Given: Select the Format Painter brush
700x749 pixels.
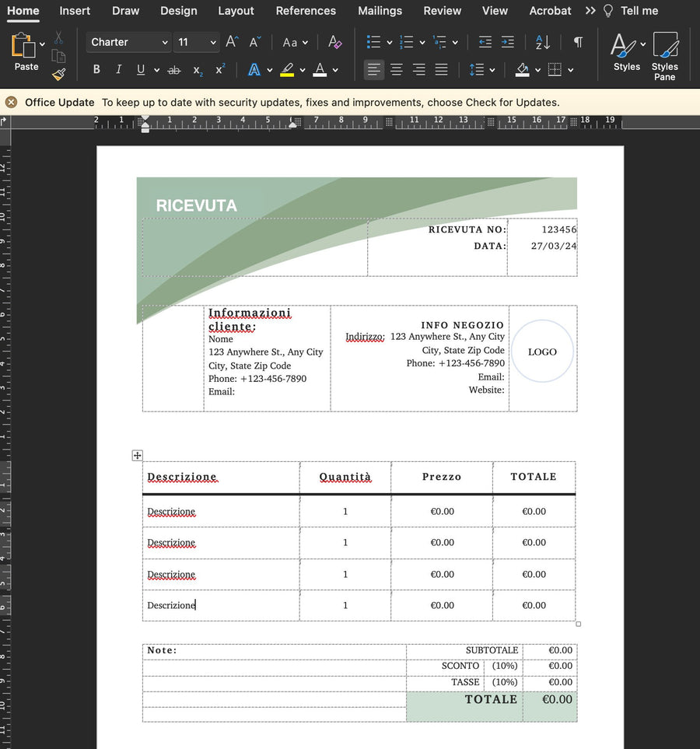Looking at the screenshot, I should point(58,74).
